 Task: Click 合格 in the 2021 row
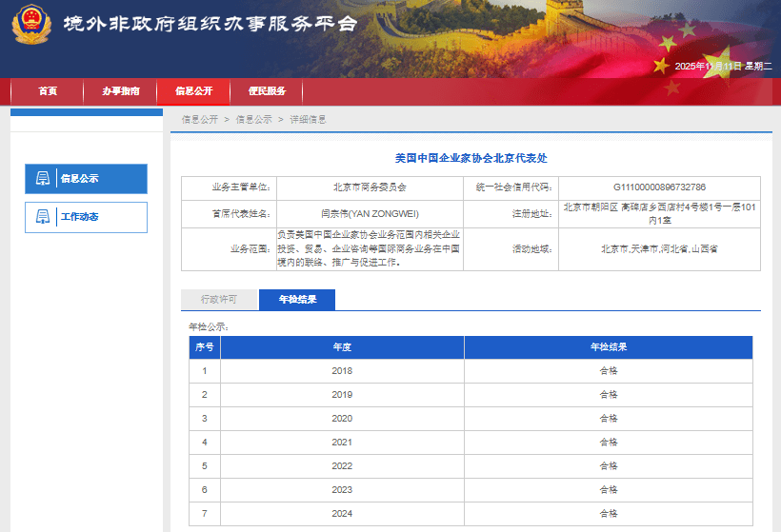click(609, 443)
